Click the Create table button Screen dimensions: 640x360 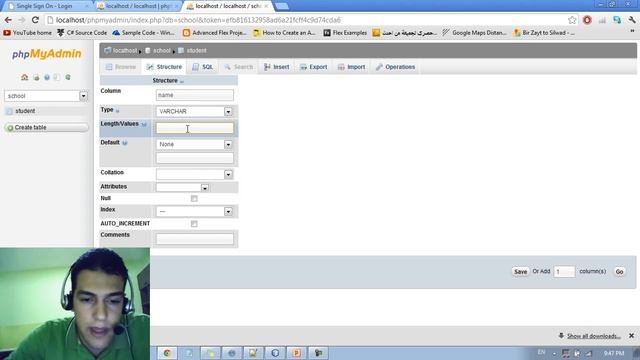[46, 128]
